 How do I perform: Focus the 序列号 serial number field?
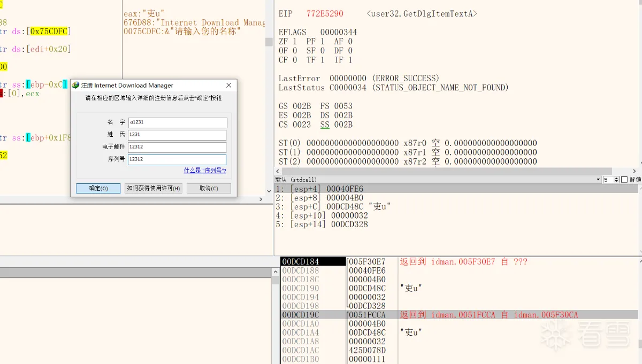[177, 159]
